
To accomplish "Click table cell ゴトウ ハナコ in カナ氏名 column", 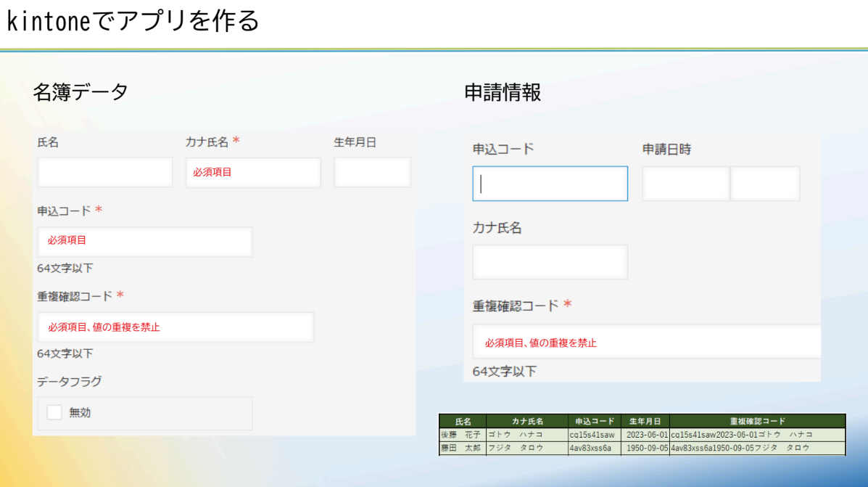I will tap(527, 435).
